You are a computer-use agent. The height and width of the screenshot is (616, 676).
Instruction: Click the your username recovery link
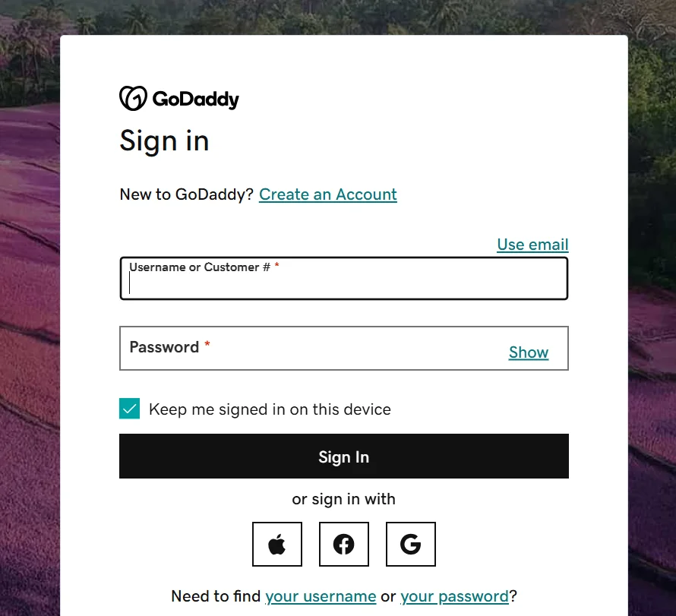[x=321, y=596]
